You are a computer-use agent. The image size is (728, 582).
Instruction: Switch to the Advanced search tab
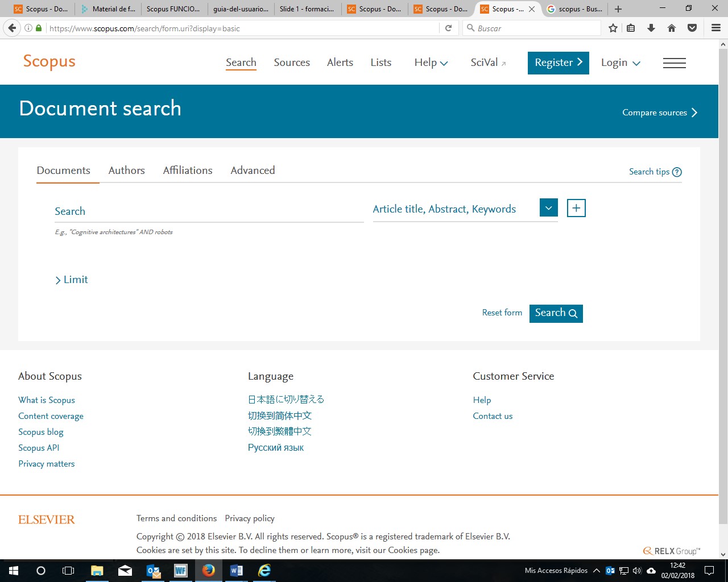pyautogui.click(x=253, y=171)
